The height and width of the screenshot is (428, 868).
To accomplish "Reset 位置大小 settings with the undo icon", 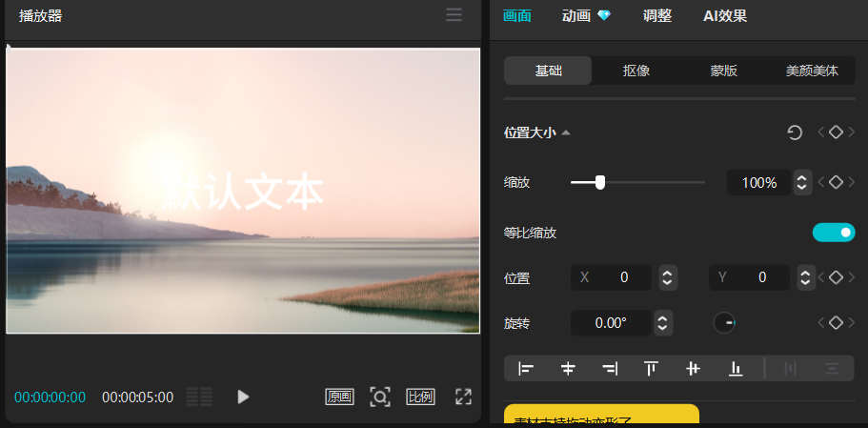I will (795, 132).
